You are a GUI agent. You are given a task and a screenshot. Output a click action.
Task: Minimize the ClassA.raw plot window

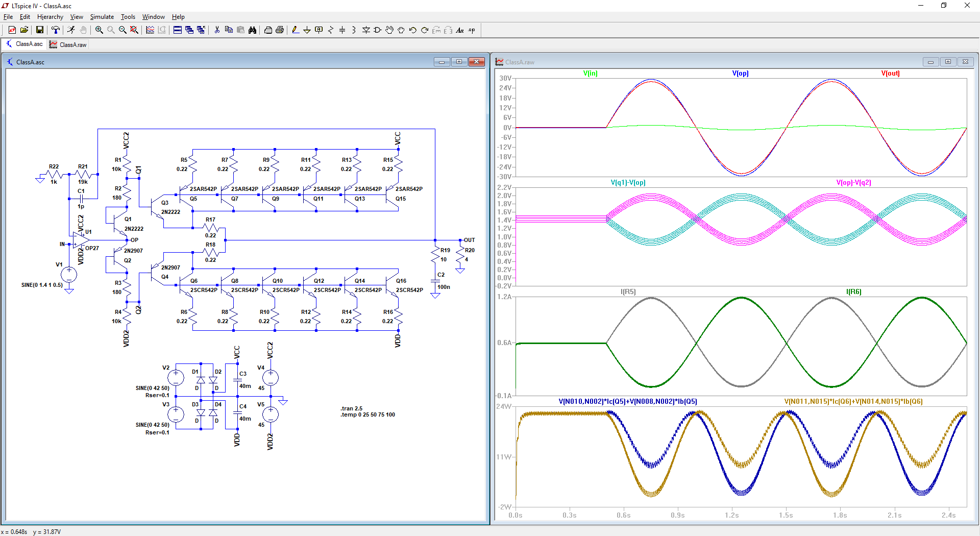(930, 62)
